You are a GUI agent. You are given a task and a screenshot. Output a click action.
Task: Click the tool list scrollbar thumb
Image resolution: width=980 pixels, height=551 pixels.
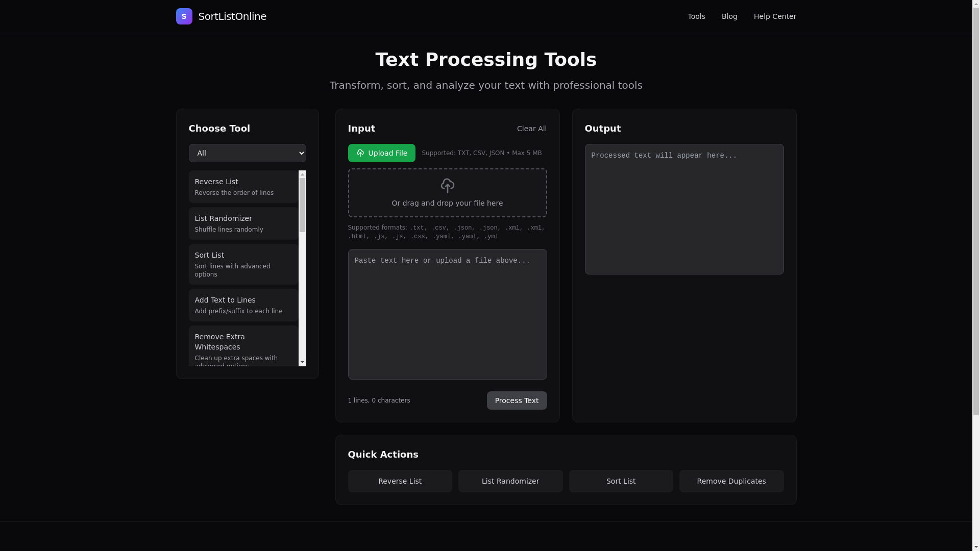pos(302,205)
